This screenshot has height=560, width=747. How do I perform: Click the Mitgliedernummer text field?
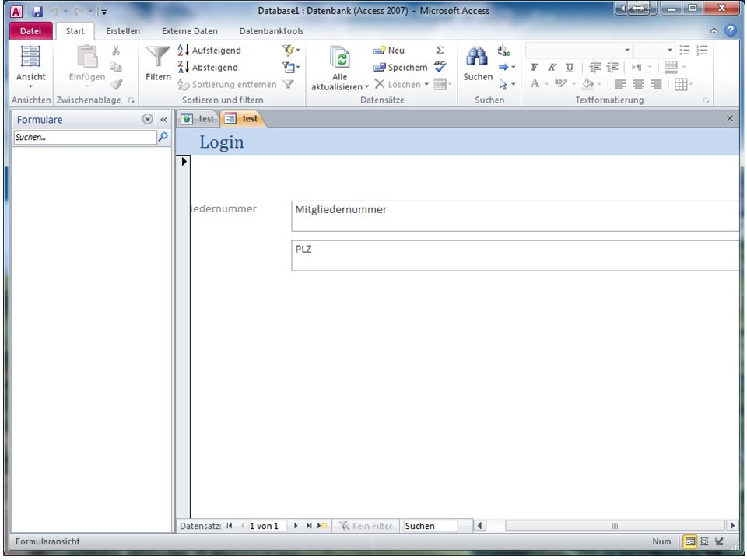[x=514, y=215]
